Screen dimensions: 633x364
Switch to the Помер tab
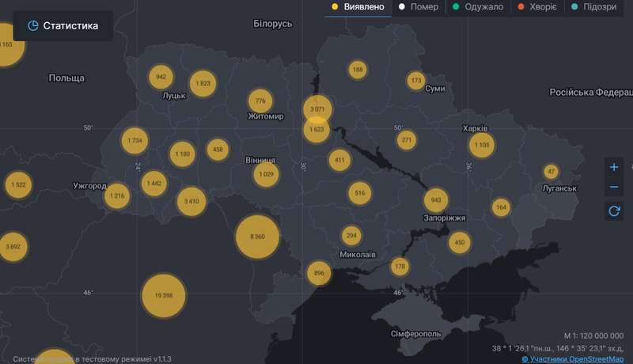coord(419,7)
